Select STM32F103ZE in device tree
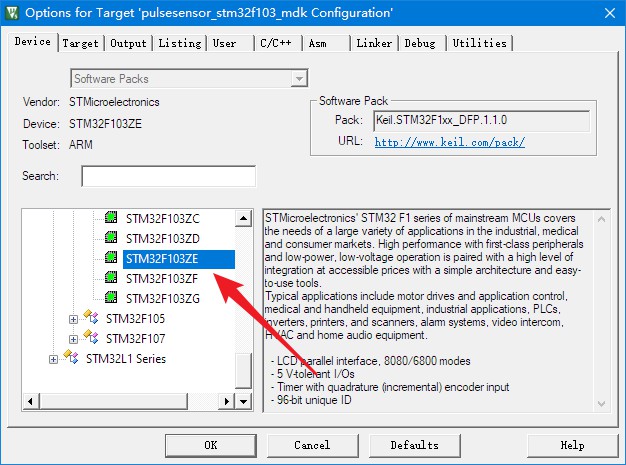626x465 pixels. point(178,259)
